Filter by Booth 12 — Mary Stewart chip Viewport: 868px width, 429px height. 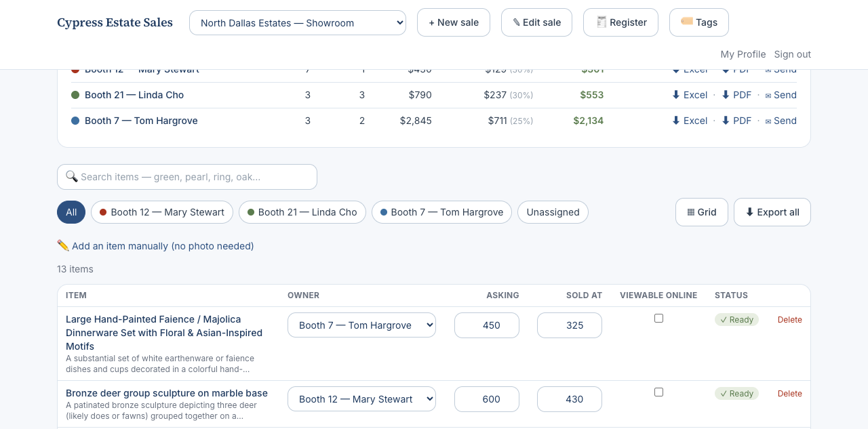point(162,212)
